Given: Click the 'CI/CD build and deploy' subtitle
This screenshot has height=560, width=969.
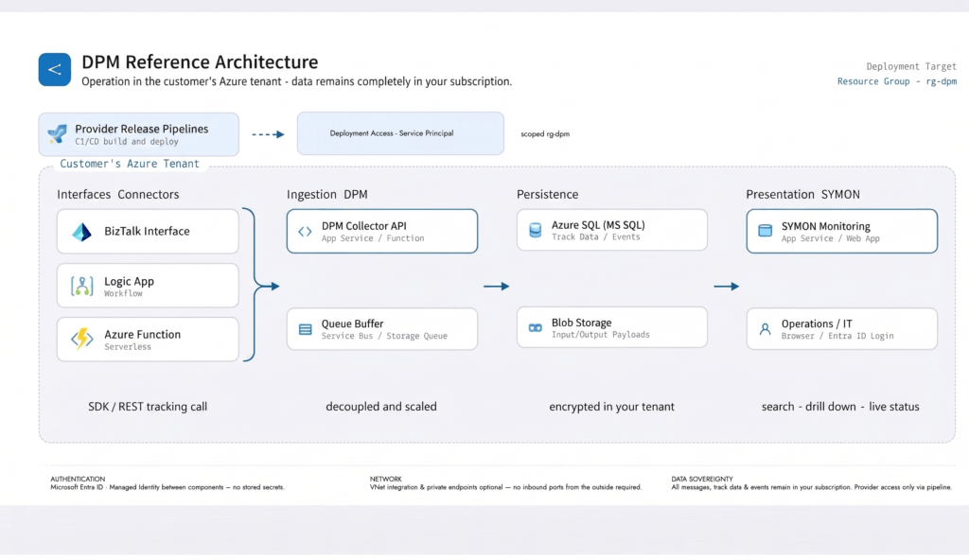Looking at the screenshot, I should (127, 142).
